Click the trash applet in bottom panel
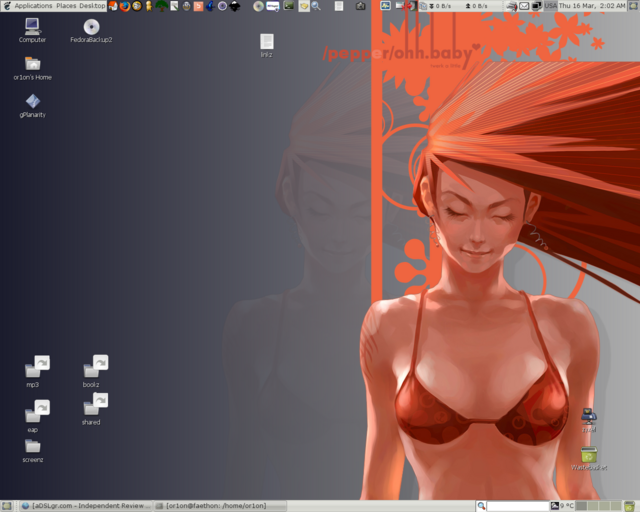Image resolution: width=640 pixels, height=512 pixels. pos(630,506)
